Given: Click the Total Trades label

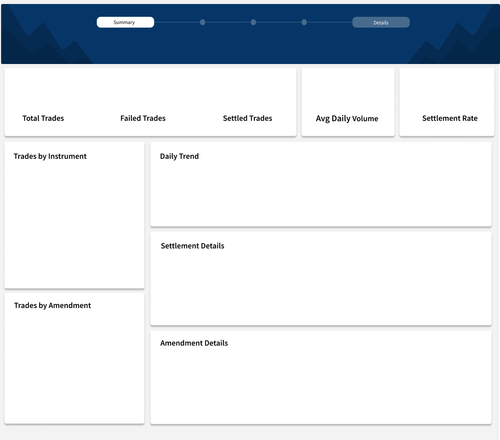Looking at the screenshot, I should click(43, 118).
